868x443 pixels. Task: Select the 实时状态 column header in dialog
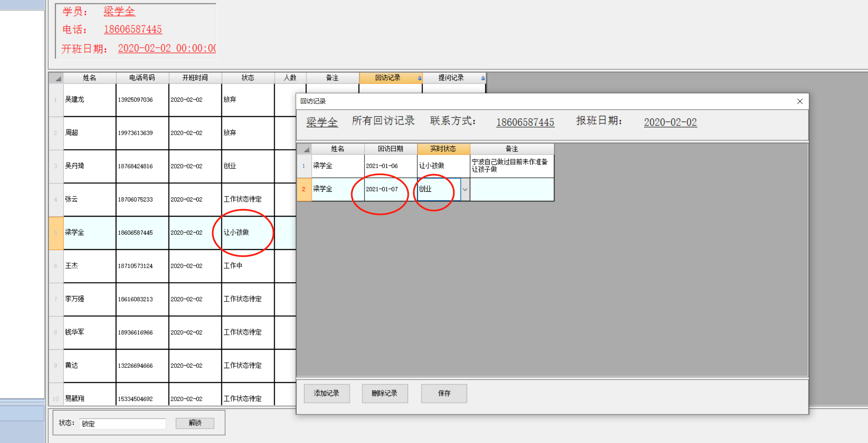(443, 149)
